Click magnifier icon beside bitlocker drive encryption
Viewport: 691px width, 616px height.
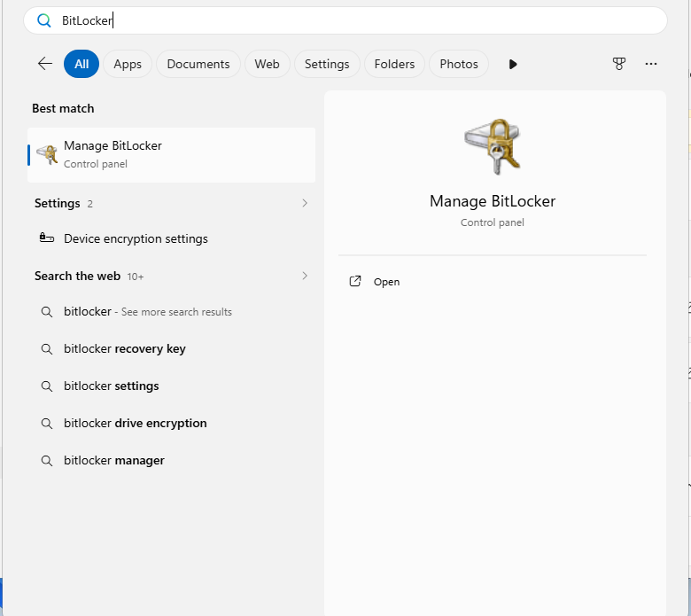(47, 424)
